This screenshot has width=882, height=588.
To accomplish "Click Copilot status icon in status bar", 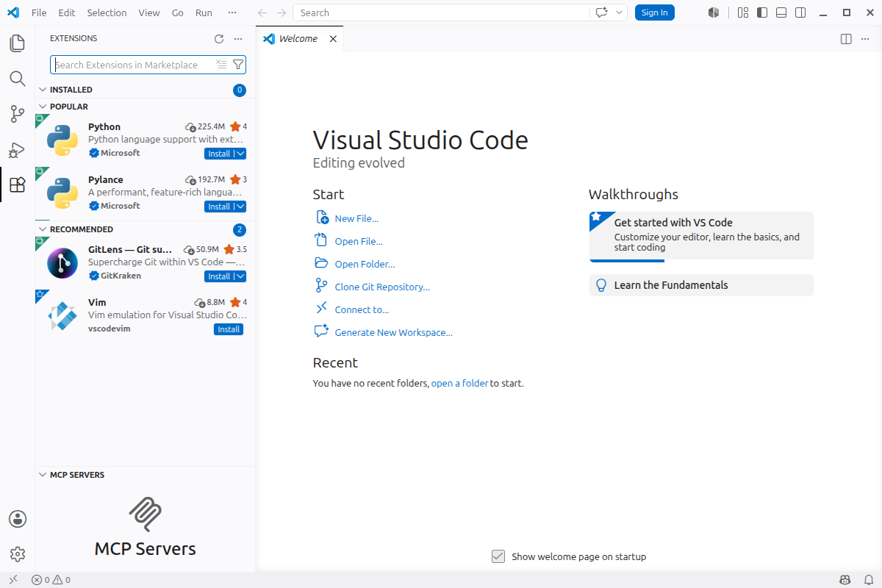I will (846, 580).
